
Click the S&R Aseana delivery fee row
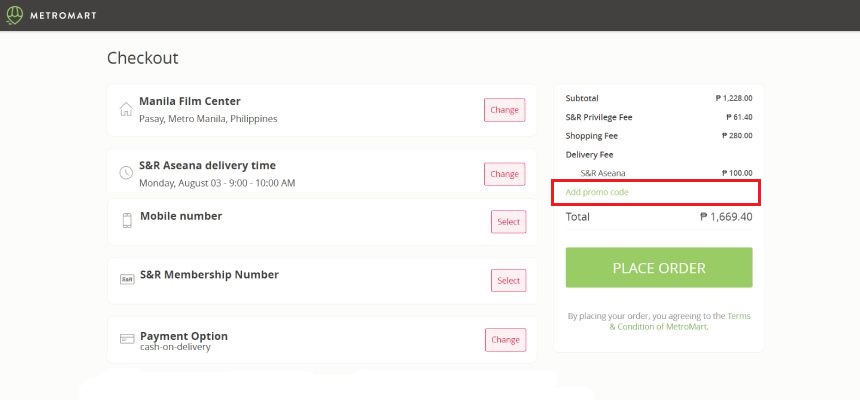pyautogui.click(x=659, y=173)
